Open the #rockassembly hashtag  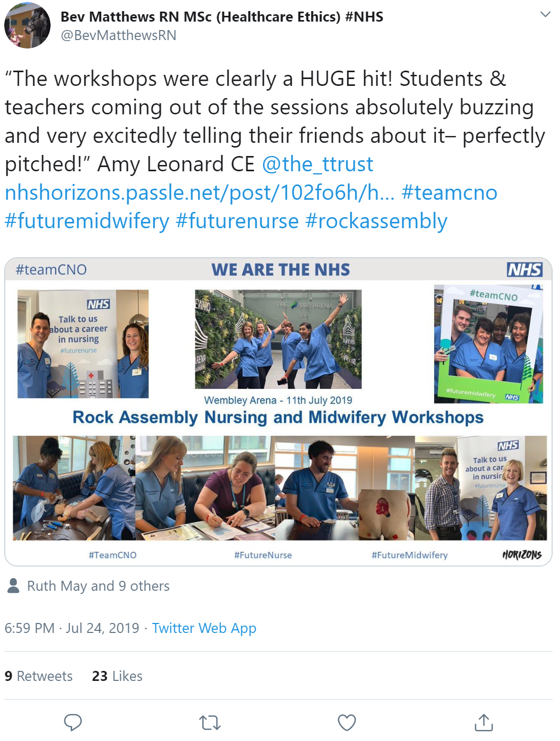[x=377, y=221]
